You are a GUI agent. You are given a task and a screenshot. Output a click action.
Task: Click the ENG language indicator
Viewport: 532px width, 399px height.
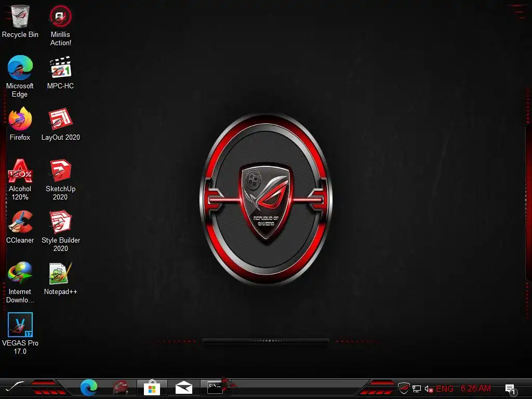point(445,389)
